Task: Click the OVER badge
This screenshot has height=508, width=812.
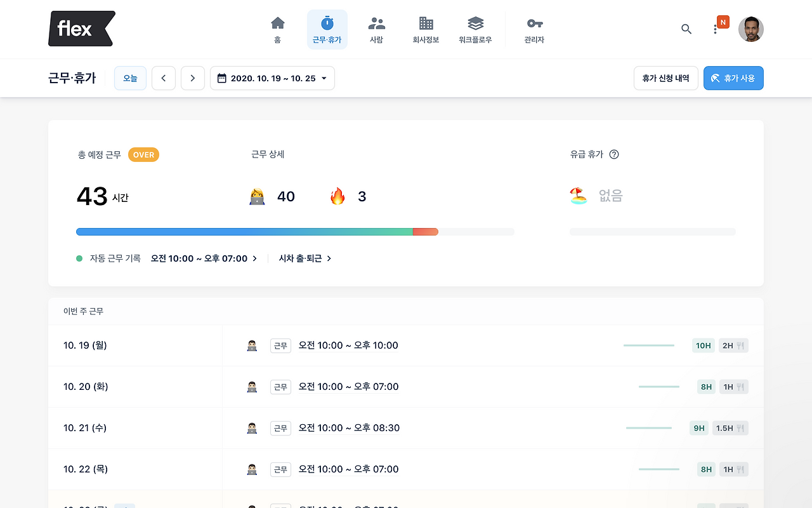Action: point(143,155)
